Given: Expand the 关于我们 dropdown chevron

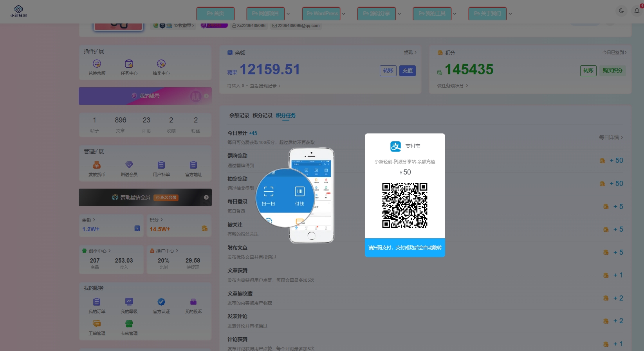Looking at the screenshot, I should [510, 14].
